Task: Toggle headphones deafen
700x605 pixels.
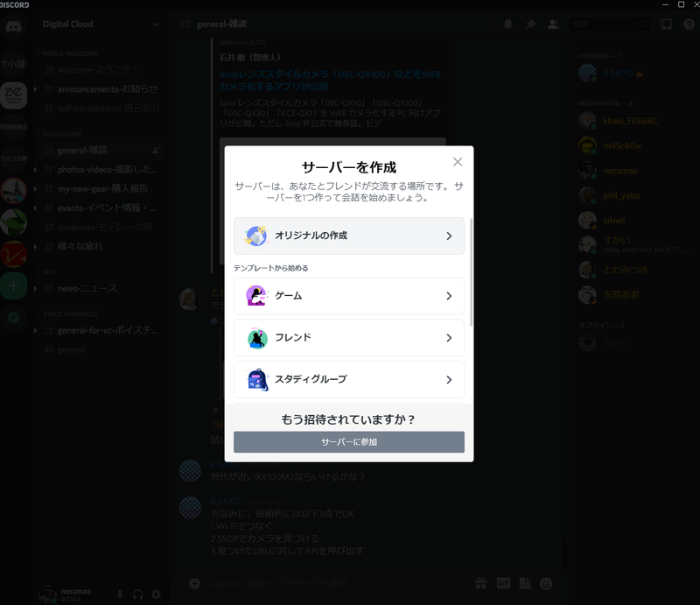Action: (138, 594)
